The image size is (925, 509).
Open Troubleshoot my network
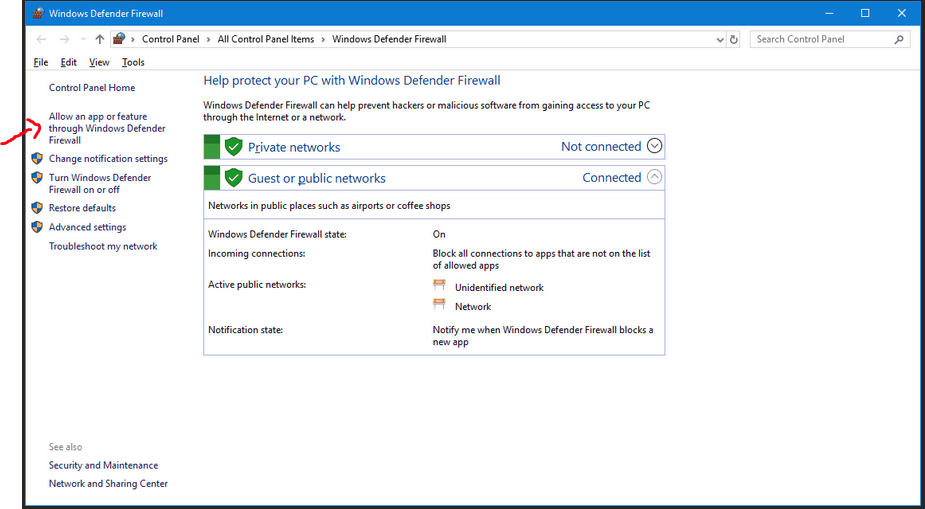pyautogui.click(x=103, y=246)
